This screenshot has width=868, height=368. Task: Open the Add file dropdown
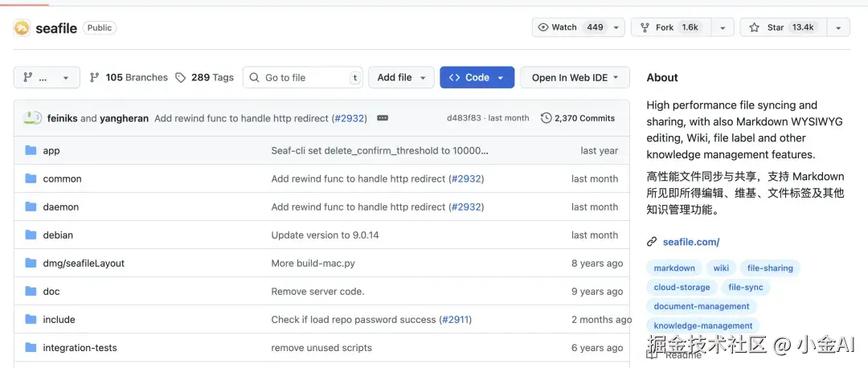[401, 77]
